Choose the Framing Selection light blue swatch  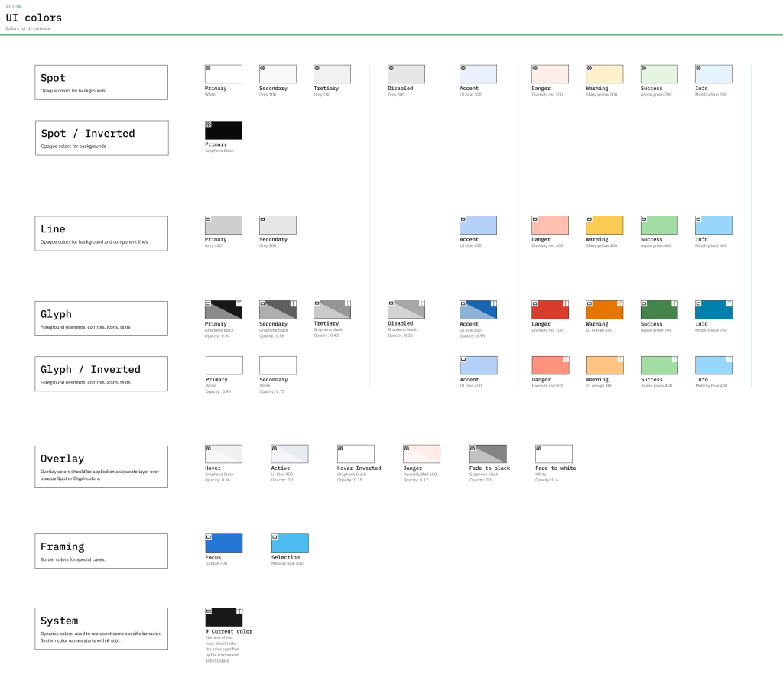coord(290,543)
